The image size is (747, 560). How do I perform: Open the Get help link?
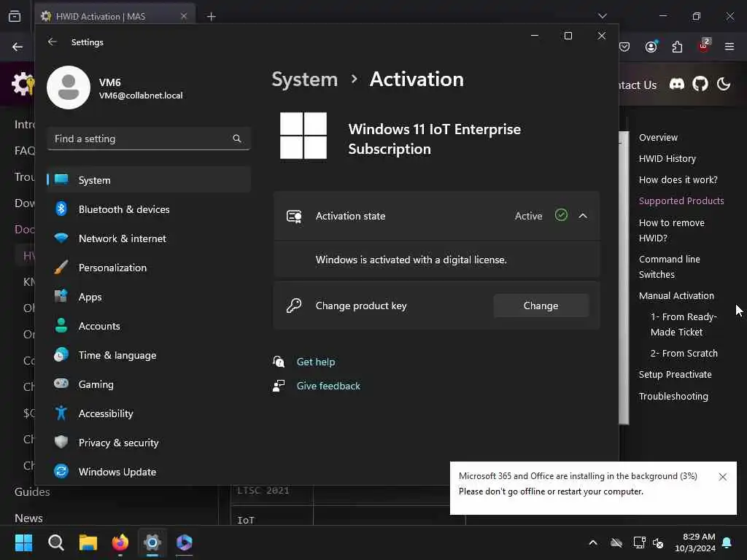[x=316, y=362]
